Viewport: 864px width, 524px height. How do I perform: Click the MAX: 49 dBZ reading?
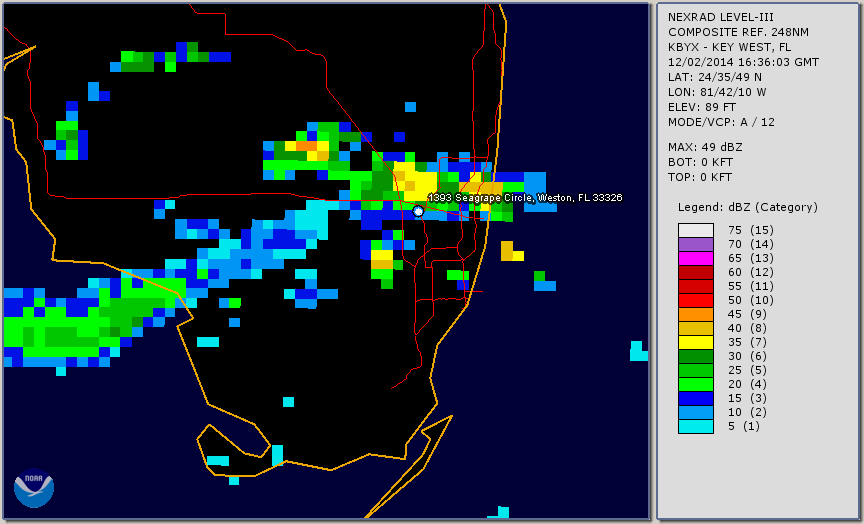tap(705, 147)
